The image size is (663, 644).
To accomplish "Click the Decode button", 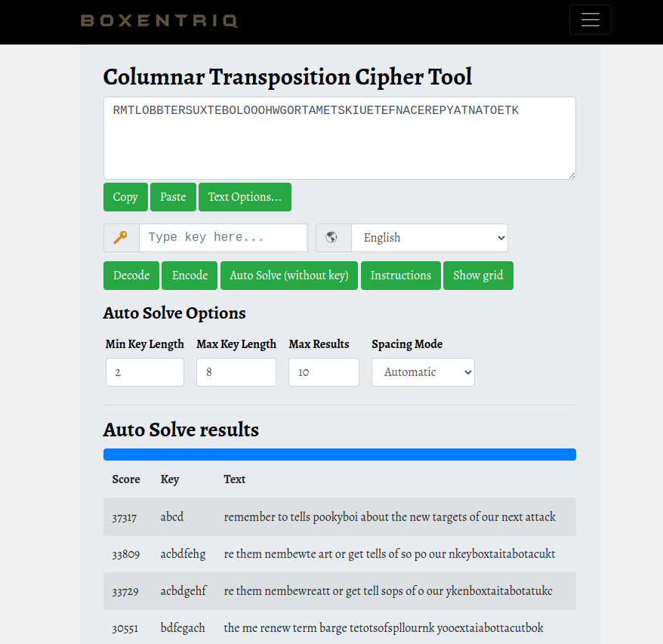I will click(131, 276).
